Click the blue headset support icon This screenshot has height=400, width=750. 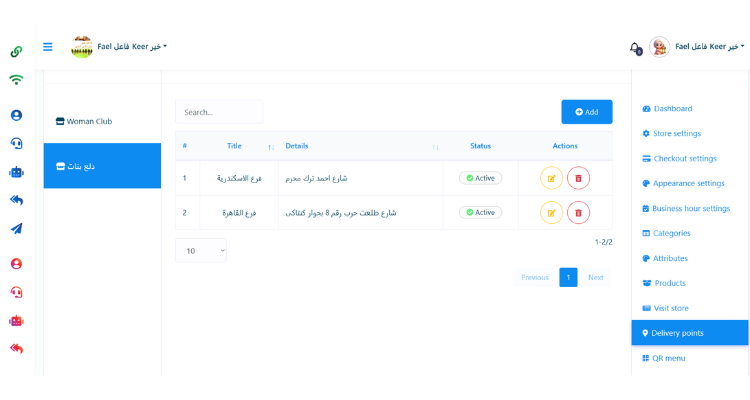(16, 143)
